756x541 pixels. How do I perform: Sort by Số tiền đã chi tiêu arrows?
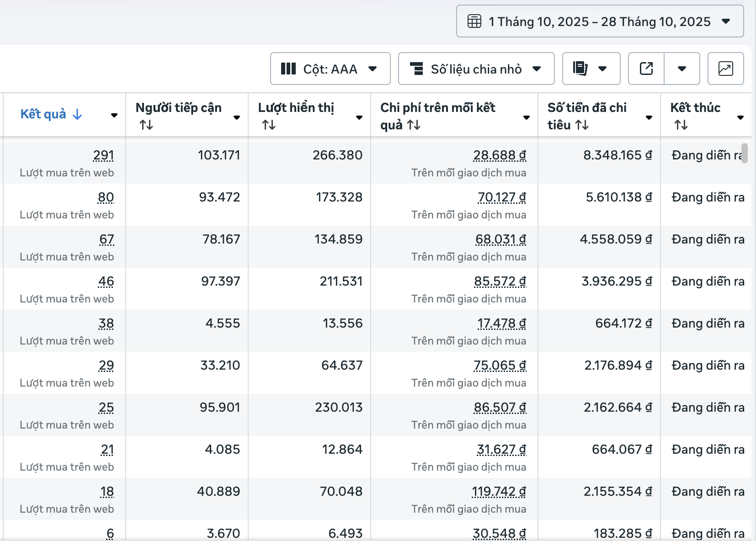tap(581, 125)
